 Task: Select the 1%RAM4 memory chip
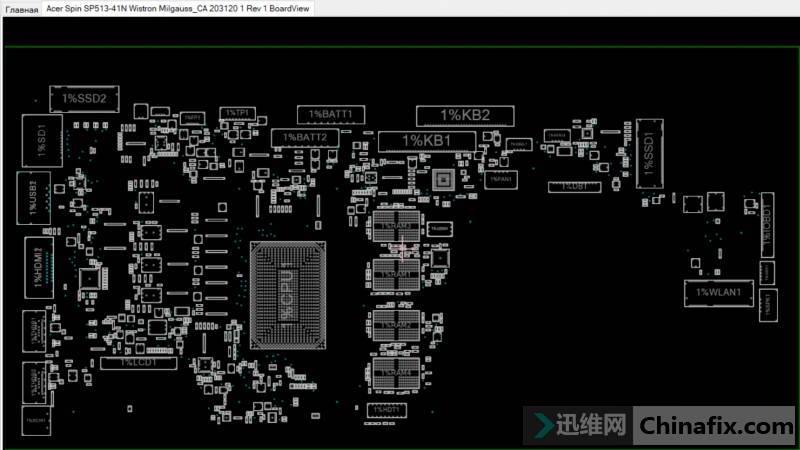coord(396,373)
